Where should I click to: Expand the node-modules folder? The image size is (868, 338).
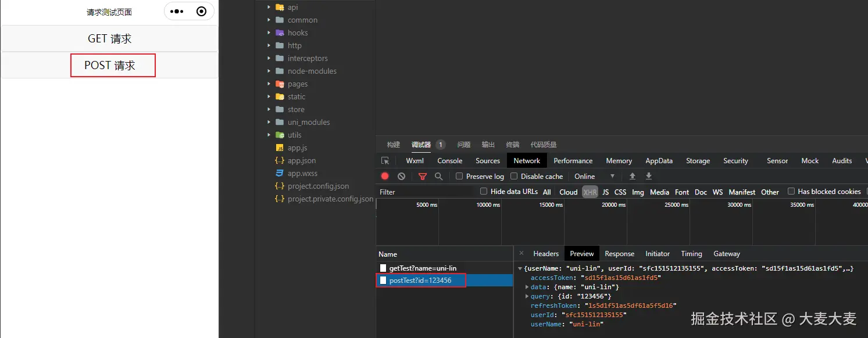tap(269, 71)
